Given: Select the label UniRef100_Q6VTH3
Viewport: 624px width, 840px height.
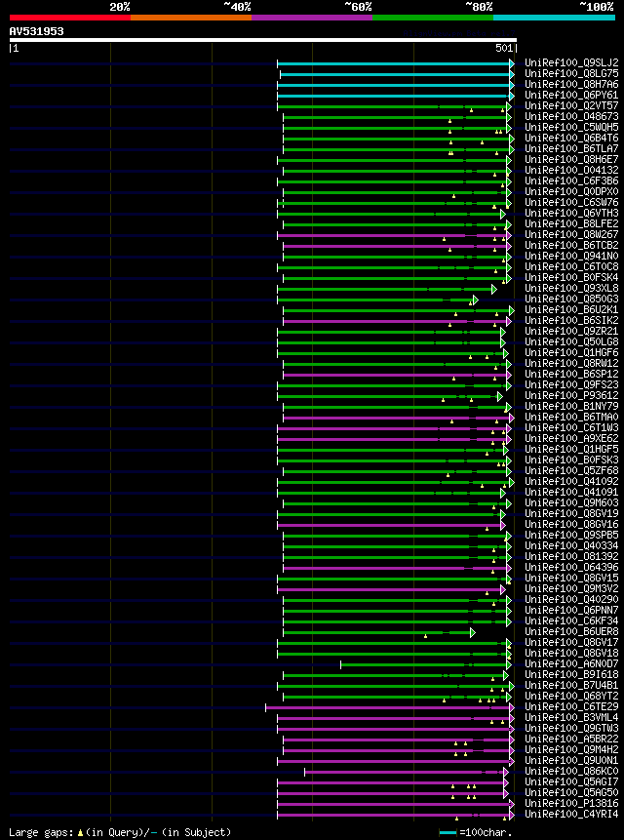Looking at the screenshot, I should (571, 213).
